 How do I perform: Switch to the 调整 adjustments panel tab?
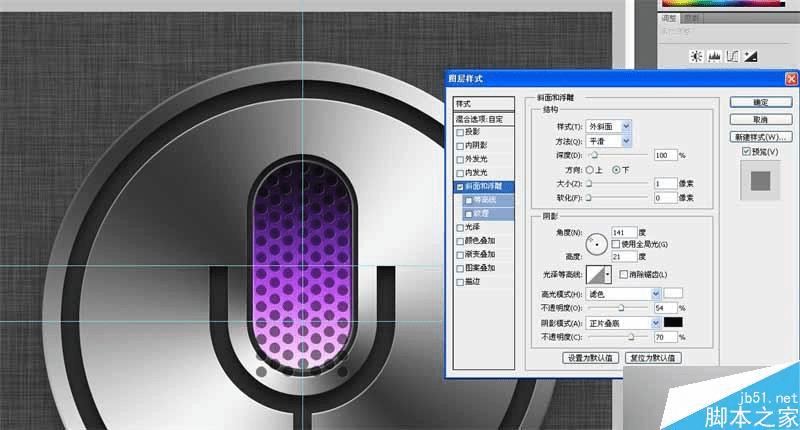tap(669, 18)
